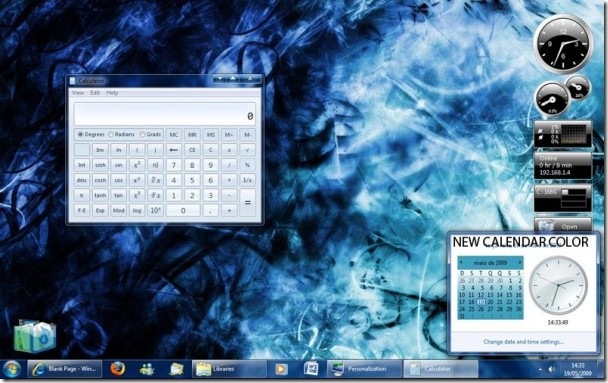
Task: Go to previous month in calendar
Action: point(461,262)
